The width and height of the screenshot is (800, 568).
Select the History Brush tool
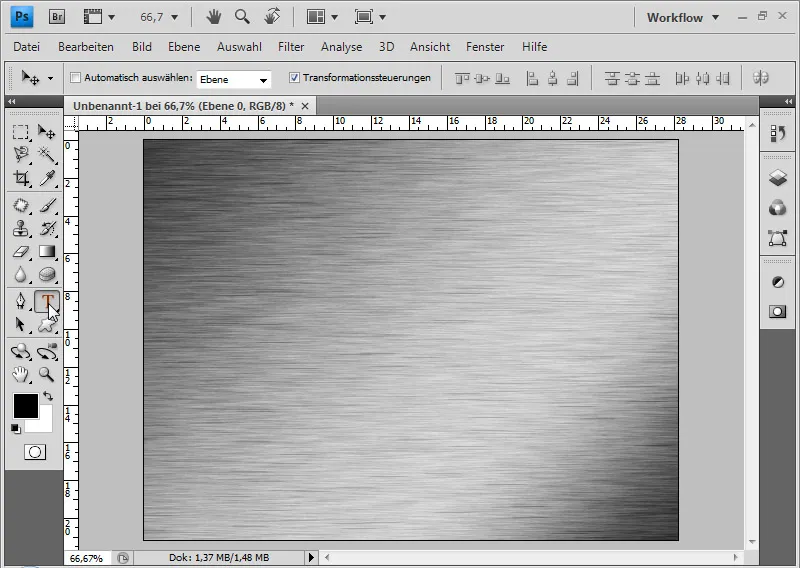pyautogui.click(x=47, y=229)
